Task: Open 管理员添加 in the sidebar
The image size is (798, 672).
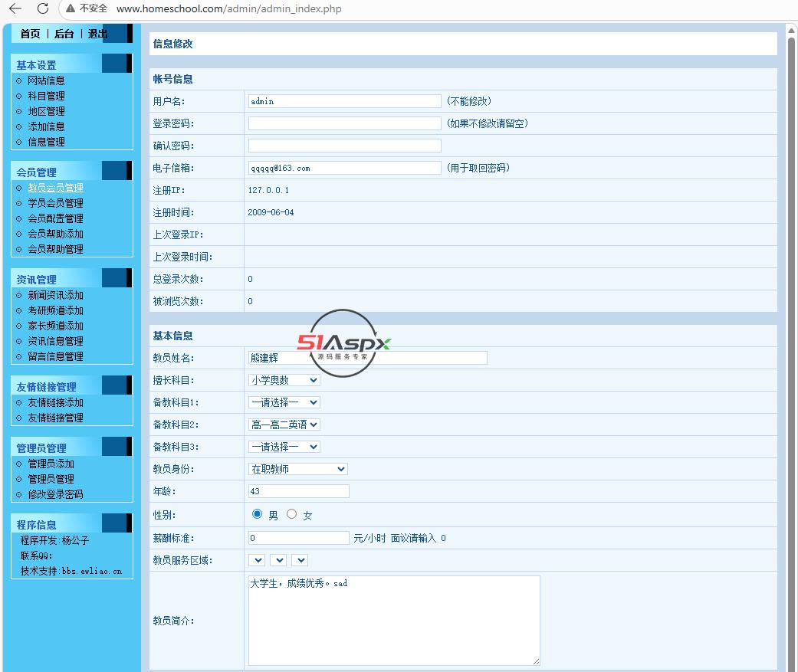Action: [x=51, y=464]
